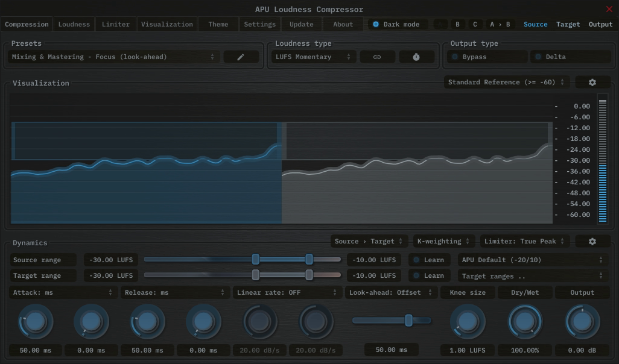
Task: Open Dynamics settings gear icon
Action: point(592,242)
